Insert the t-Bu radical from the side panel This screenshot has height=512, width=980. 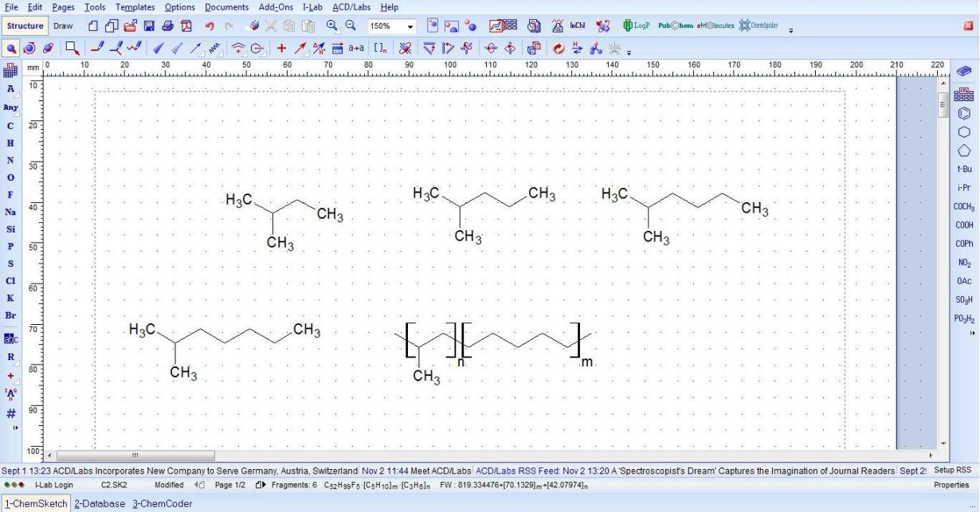point(964,169)
